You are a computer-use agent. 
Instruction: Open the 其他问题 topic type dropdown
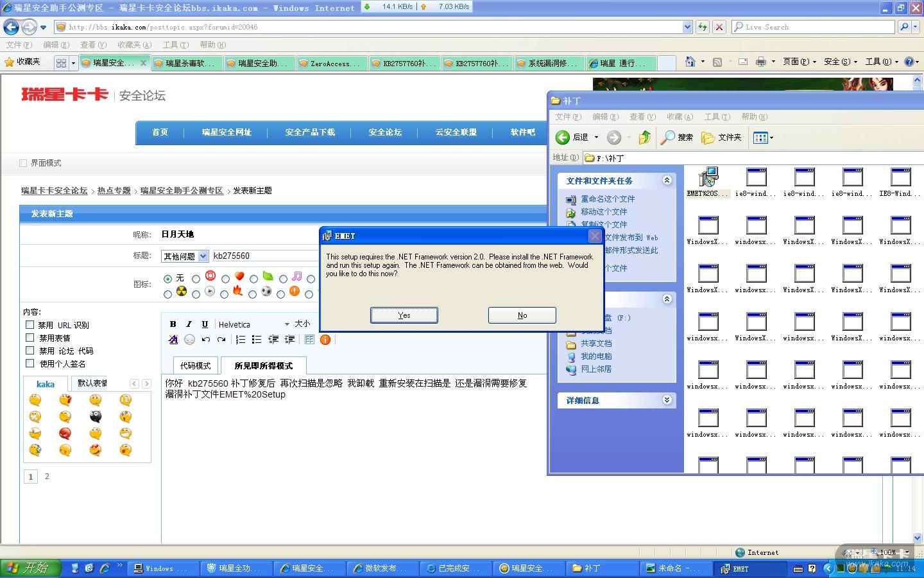pos(185,256)
